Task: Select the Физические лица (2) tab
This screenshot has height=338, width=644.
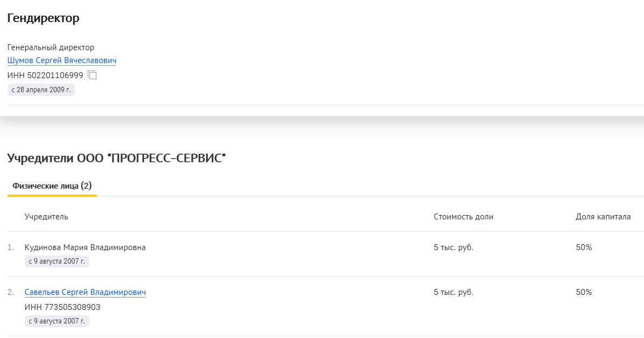Action: click(x=52, y=186)
